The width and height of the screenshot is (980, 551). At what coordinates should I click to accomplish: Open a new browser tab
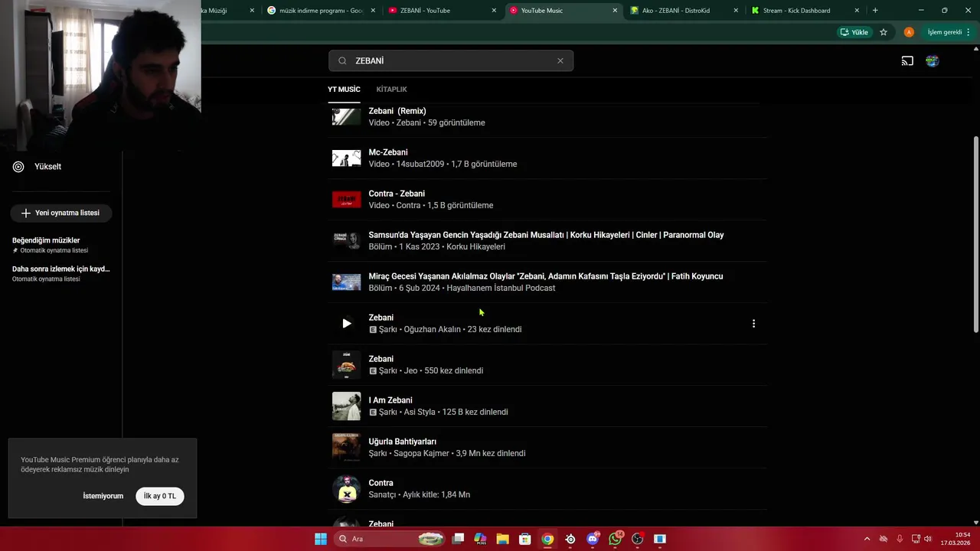(875, 11)
